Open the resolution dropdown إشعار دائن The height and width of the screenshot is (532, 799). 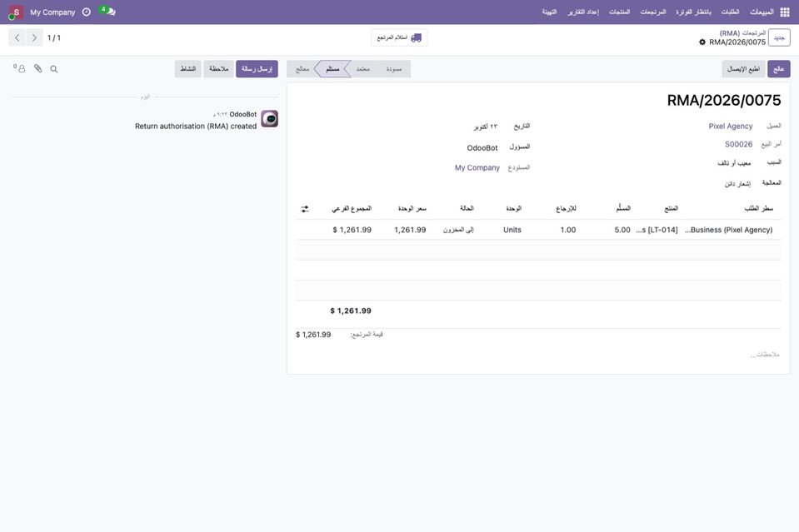[737, 184]
